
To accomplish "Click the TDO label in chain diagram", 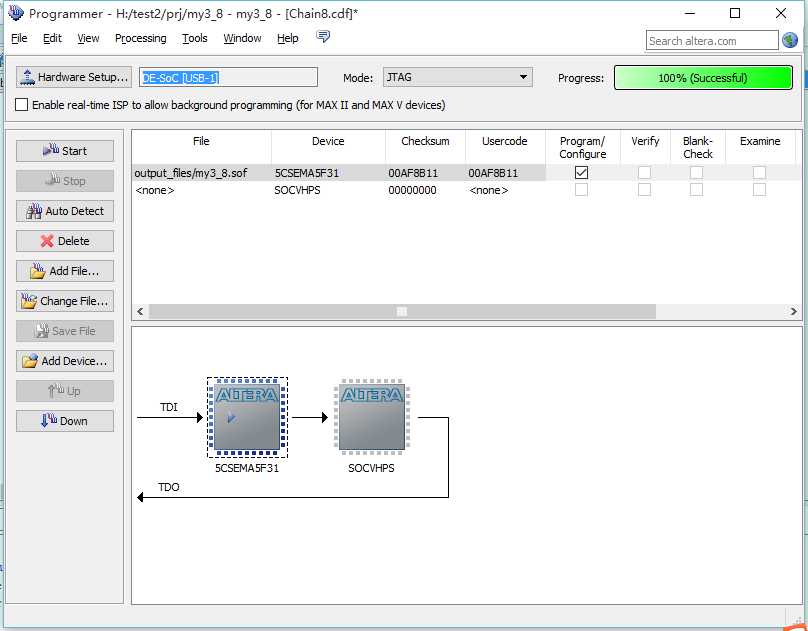I will [169, 487].
